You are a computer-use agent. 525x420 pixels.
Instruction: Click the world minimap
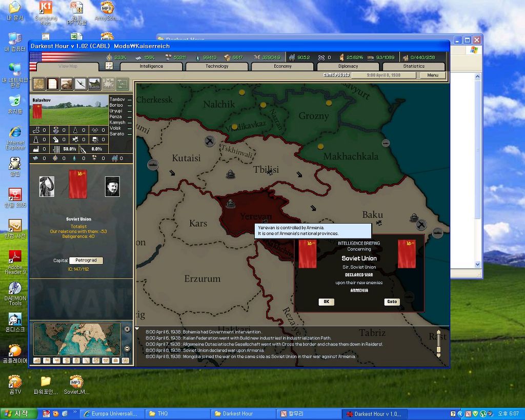tap(77, 339)
